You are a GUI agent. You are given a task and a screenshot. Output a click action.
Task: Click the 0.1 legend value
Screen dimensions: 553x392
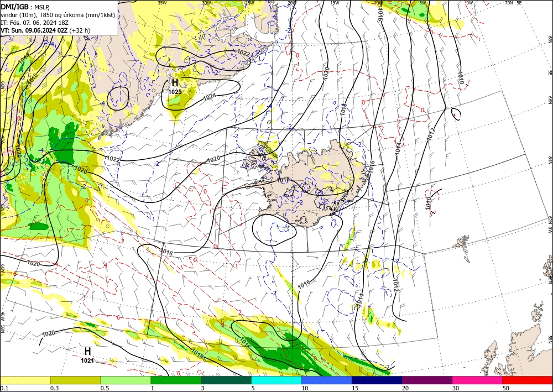4,388
